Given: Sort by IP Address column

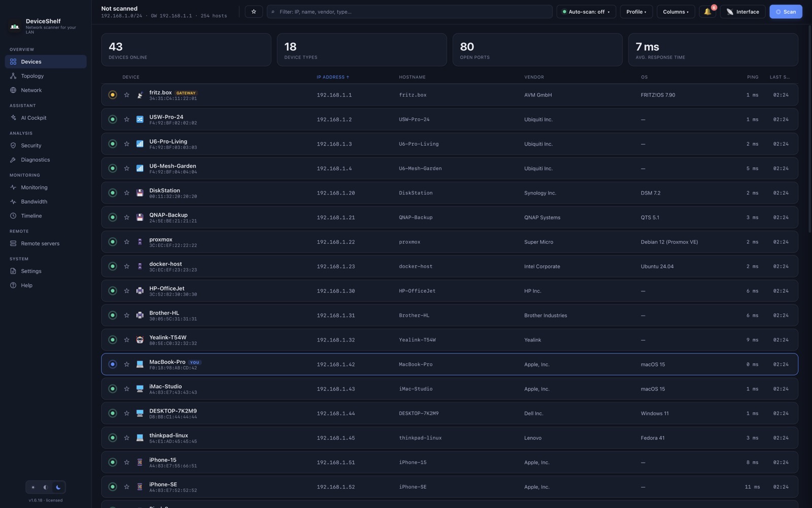Looking at the screenshot, I should tap(333, 77).
